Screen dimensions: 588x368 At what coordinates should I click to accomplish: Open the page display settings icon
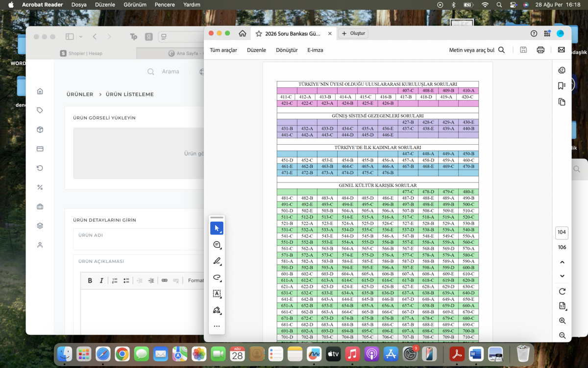coord(562,306)
